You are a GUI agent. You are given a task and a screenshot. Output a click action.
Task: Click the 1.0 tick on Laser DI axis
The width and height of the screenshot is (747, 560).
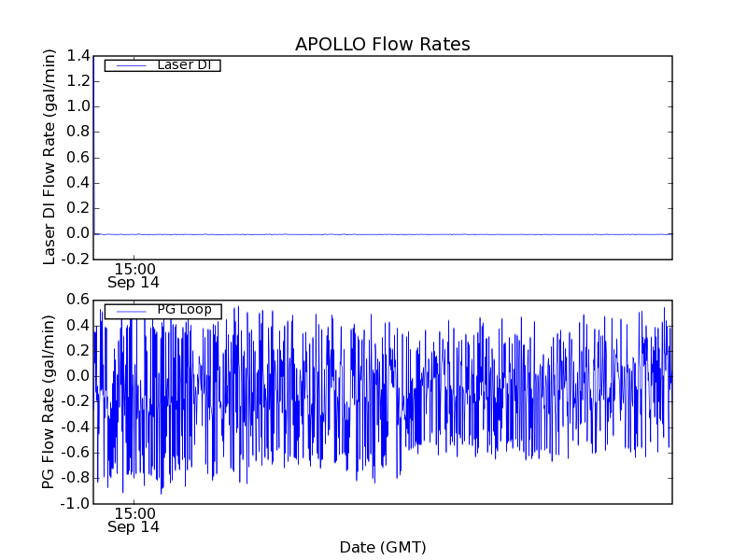[x=78, y=106]
